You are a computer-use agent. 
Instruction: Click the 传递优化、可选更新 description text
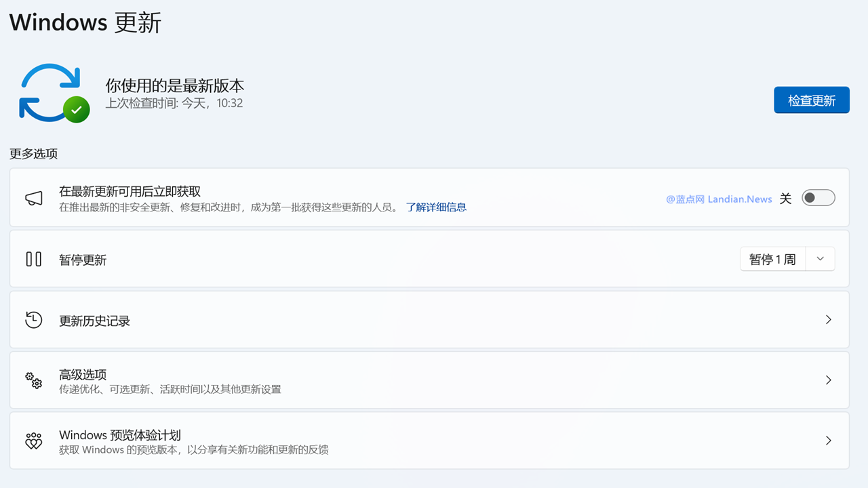tap(170, 389)
